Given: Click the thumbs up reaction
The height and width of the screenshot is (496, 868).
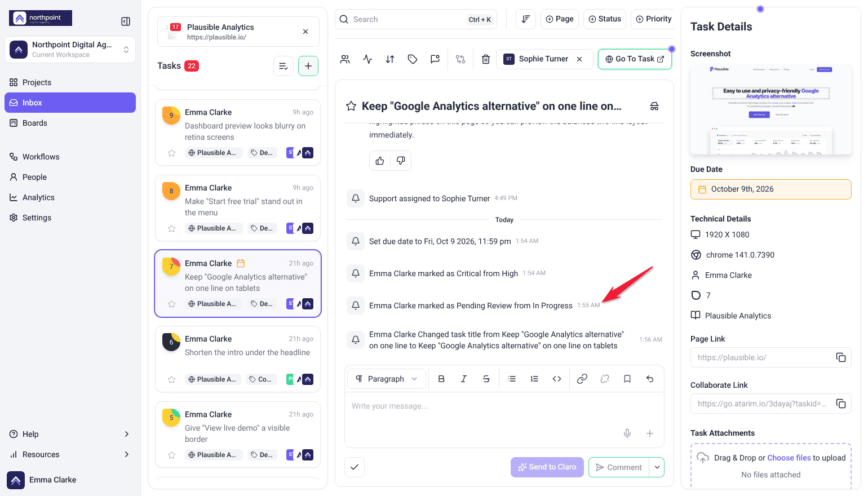Looking at the screenshot, I should 380,161.
